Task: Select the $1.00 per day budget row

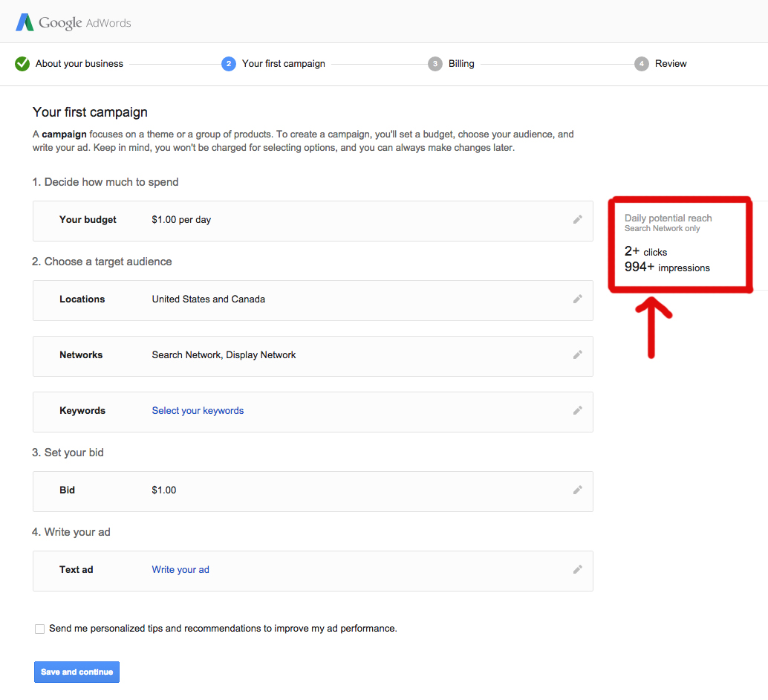Action: click(312, 219)
